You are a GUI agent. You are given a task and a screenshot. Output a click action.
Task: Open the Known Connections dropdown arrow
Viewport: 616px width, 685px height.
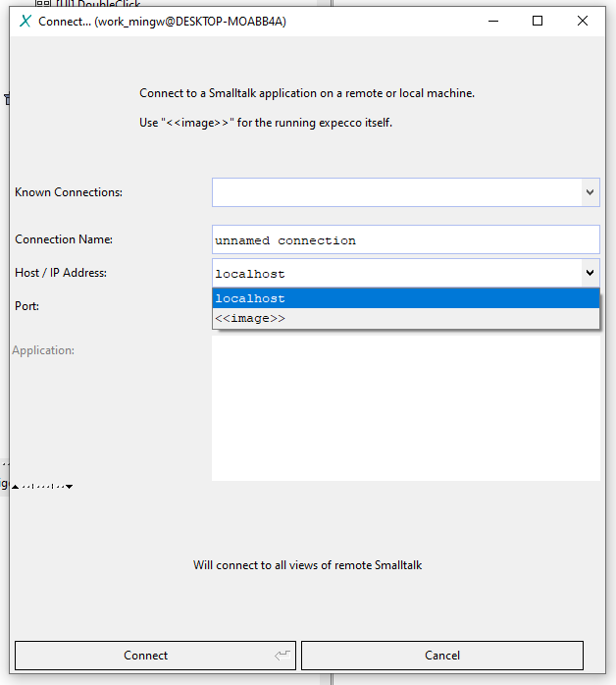590,192
